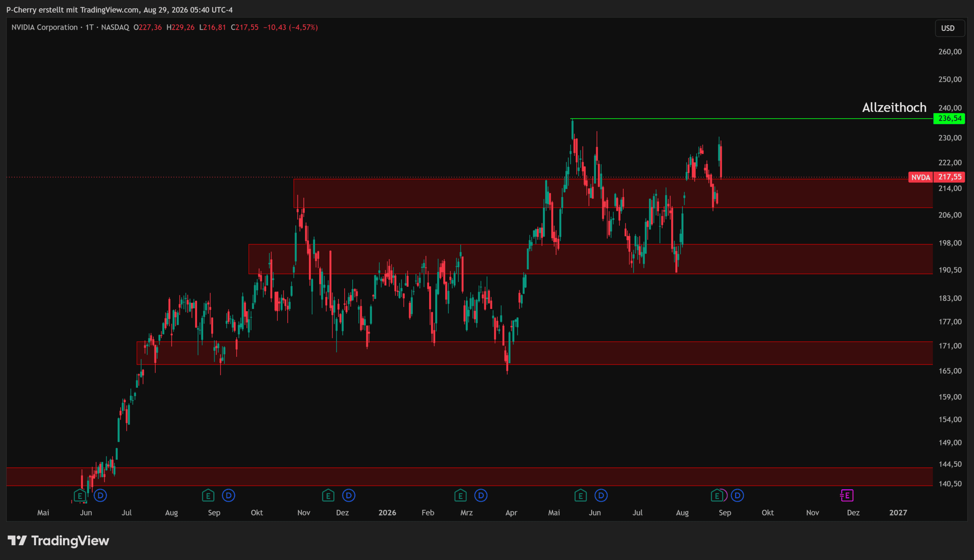Click the 230,00 price axis label
Screen dimensions: 974x560
950,138
